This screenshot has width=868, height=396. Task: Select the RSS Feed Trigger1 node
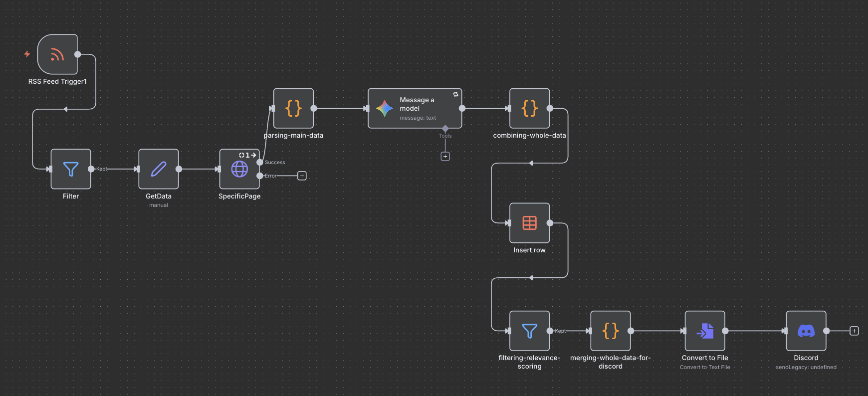pos(57,54)
